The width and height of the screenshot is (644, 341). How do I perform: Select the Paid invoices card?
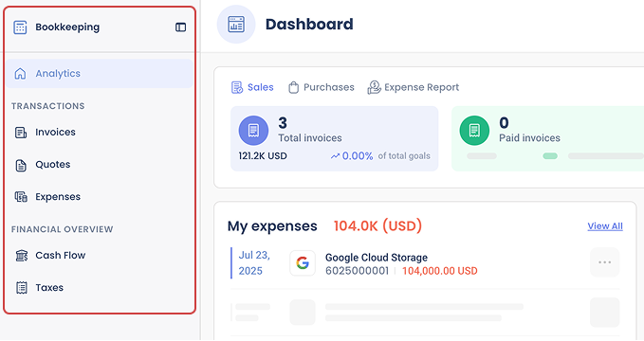(547, 138)
